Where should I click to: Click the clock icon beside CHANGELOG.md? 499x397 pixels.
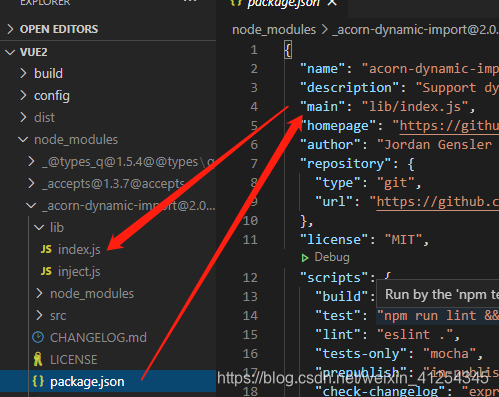tap(38, 337)
